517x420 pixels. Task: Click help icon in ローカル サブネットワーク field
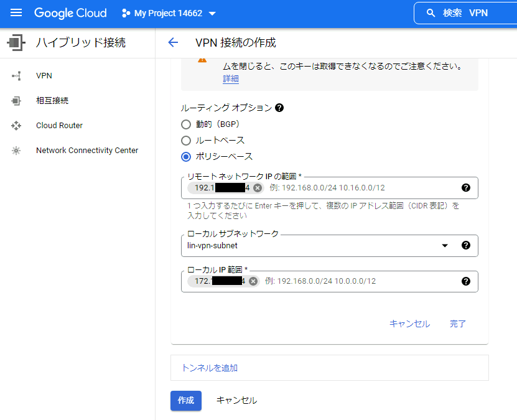tap(465, 245)
